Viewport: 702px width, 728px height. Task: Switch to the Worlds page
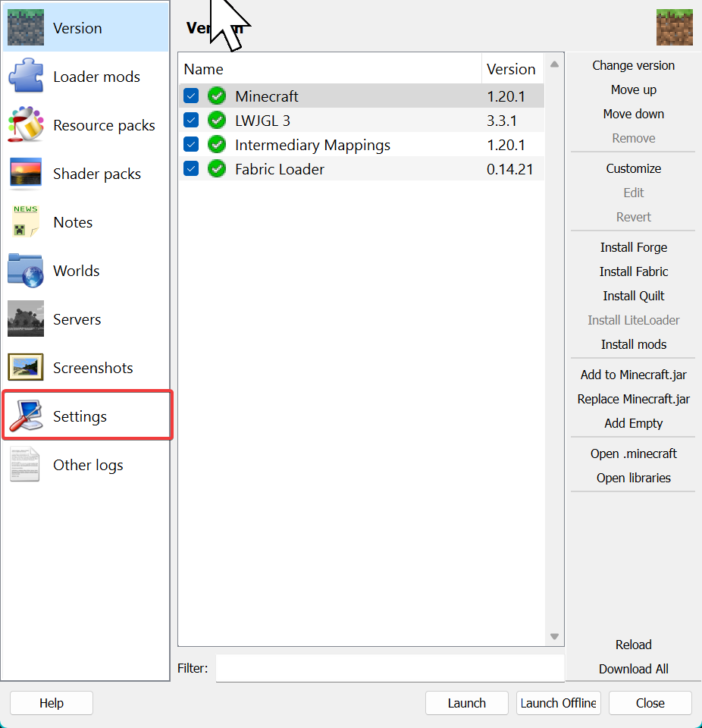(x=76, y=271)
